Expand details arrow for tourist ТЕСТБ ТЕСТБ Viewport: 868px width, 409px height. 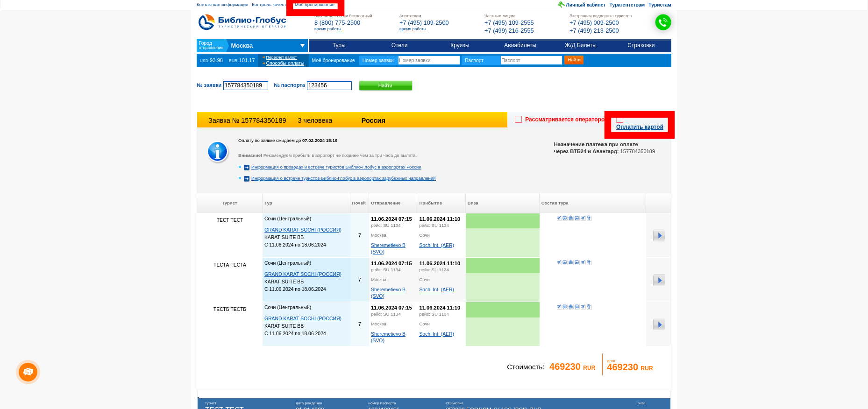[x=659, y=324]
